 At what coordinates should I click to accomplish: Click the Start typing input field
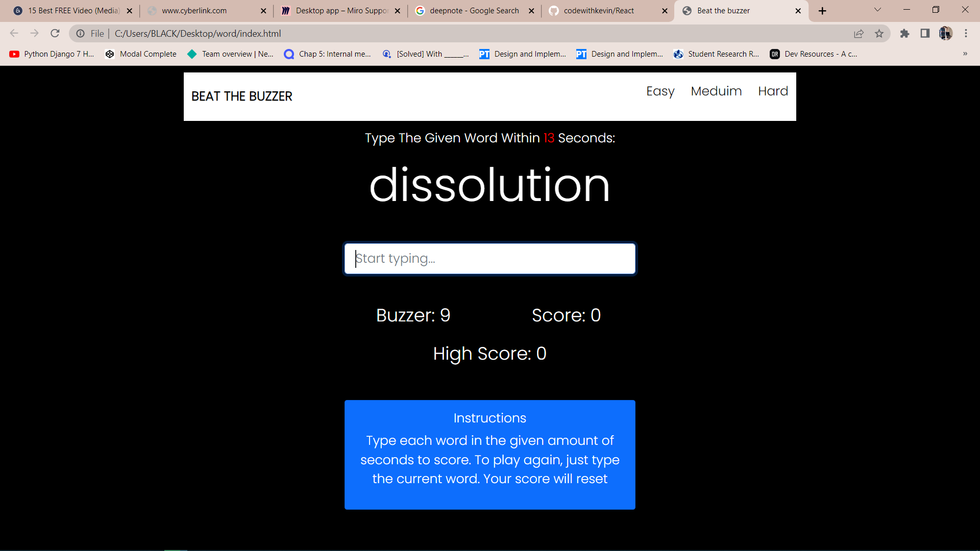(489, 259)
